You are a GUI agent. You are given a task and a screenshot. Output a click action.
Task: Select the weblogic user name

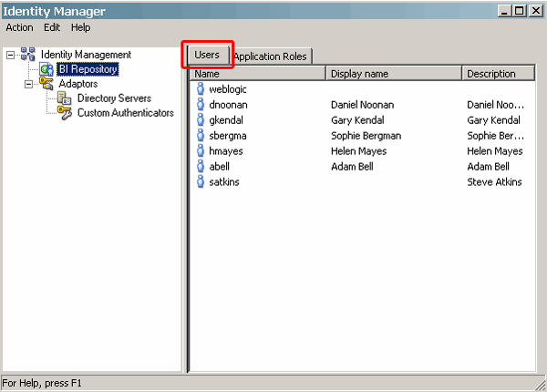(228, 89)
